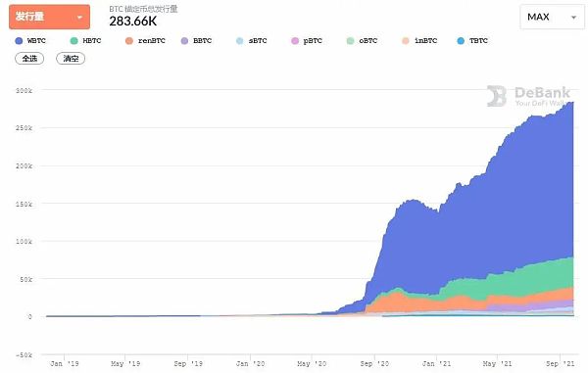Toggle the sBTC series in the legend
Screen dimensions: 588x373
tap(251, 41)
